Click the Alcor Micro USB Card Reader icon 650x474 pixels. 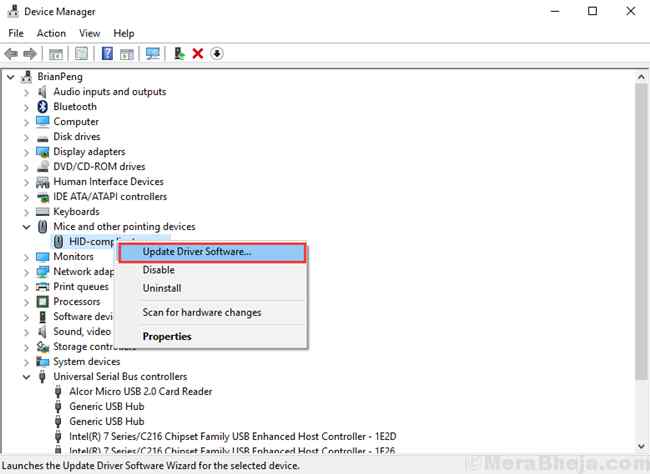(58, 391)
